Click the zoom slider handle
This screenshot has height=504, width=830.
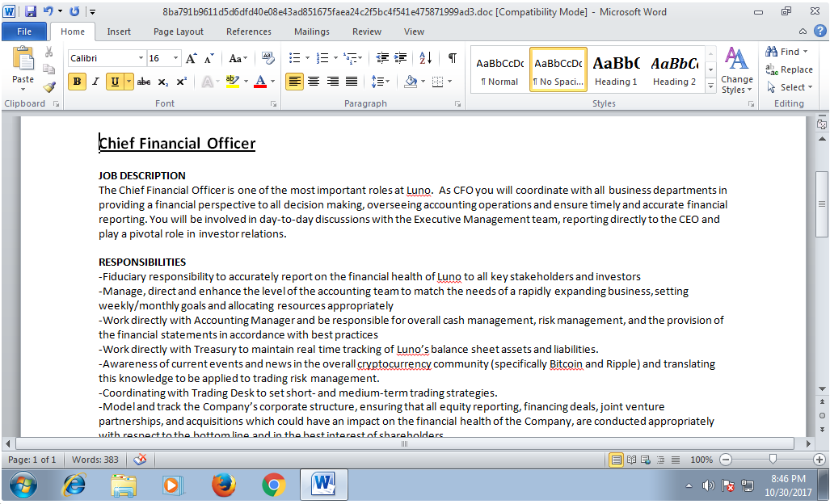click(x=773, y=459)
